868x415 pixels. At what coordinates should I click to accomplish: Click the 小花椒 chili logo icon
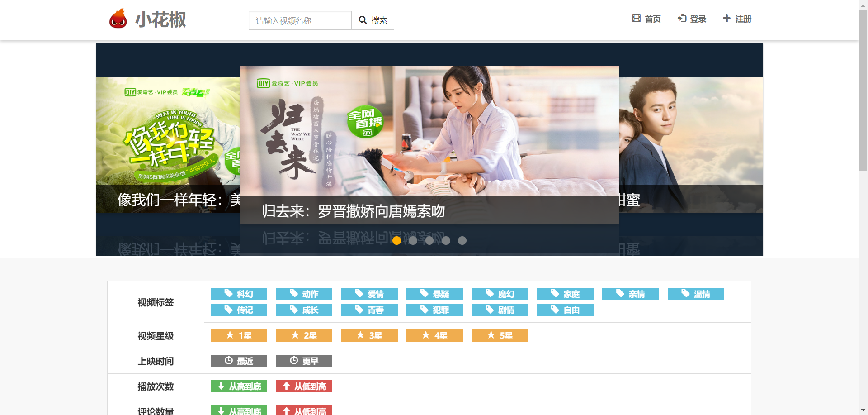118,19
